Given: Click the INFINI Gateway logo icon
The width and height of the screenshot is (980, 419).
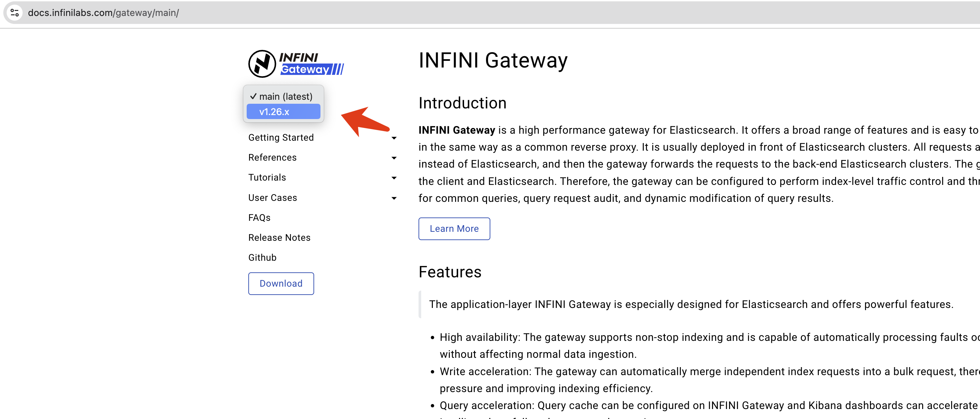Looking at the screenshot, I should (x=262, y=63).
